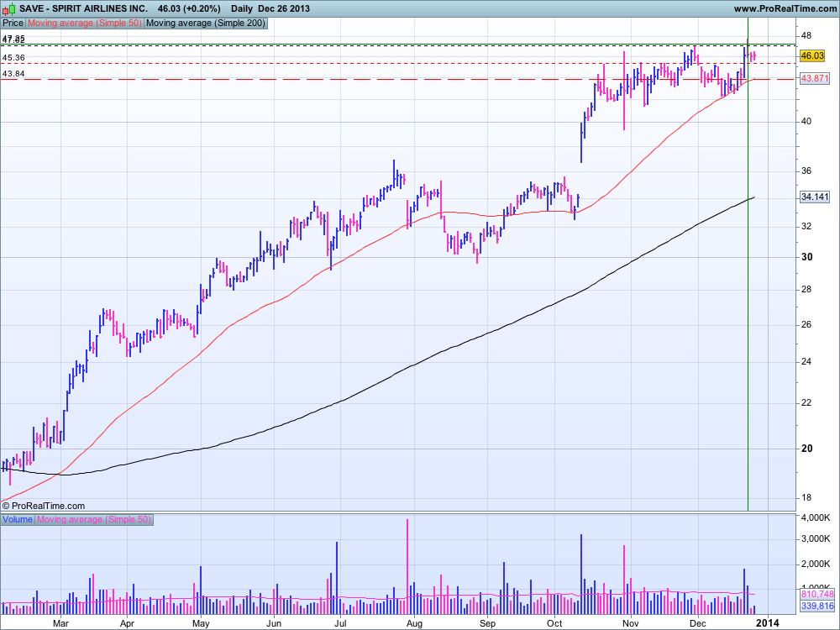Click the 43.84 horizontal line label
Viewport: 840px width, 630px height.
coord(13,73)
